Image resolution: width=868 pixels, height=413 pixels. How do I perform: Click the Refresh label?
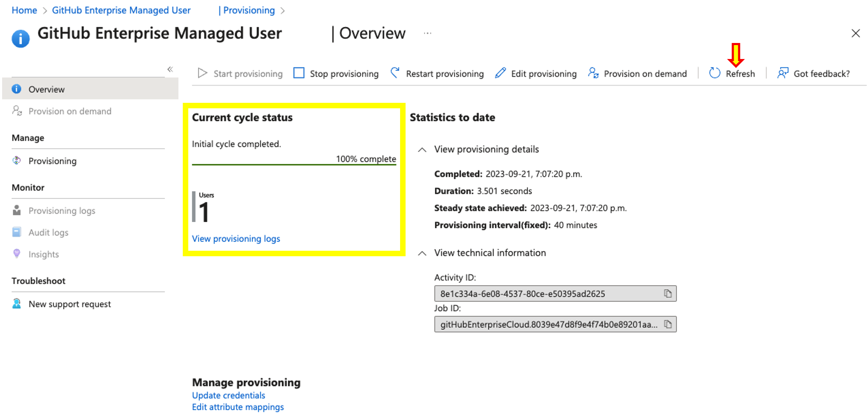740,74
